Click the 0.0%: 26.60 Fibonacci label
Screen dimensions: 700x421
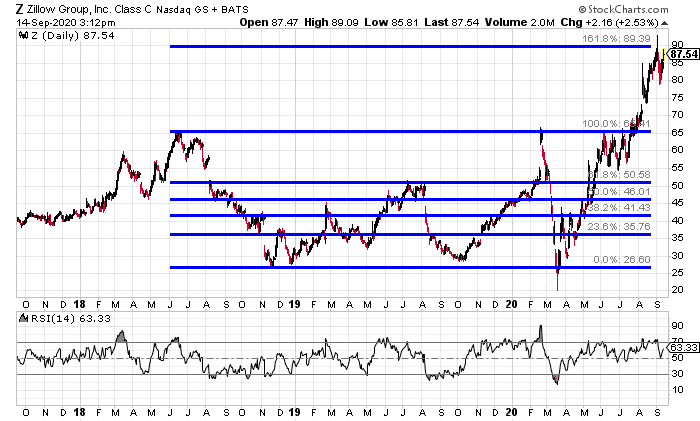[621, 259]
